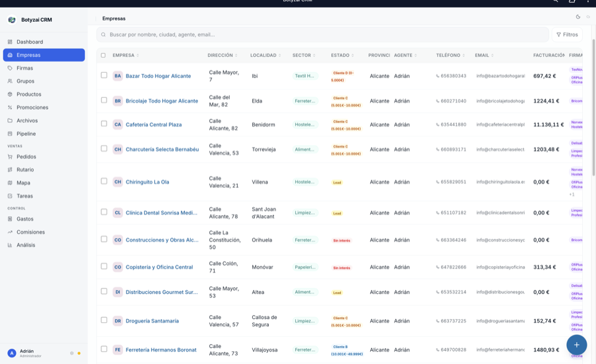Click the 11.136,11 € facturación value
The image size is (596, 364).
pos(548,124)
